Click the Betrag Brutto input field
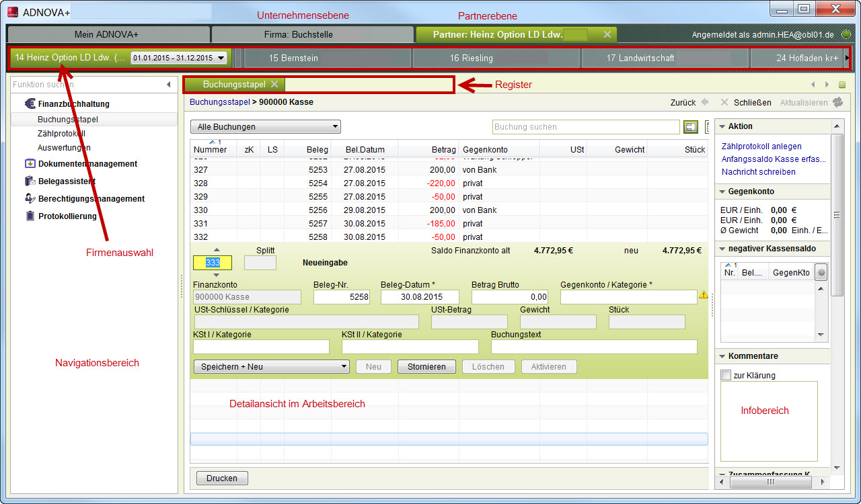This screenshot has width=861, height=504. pyautogui.click(x=509, y=297)
